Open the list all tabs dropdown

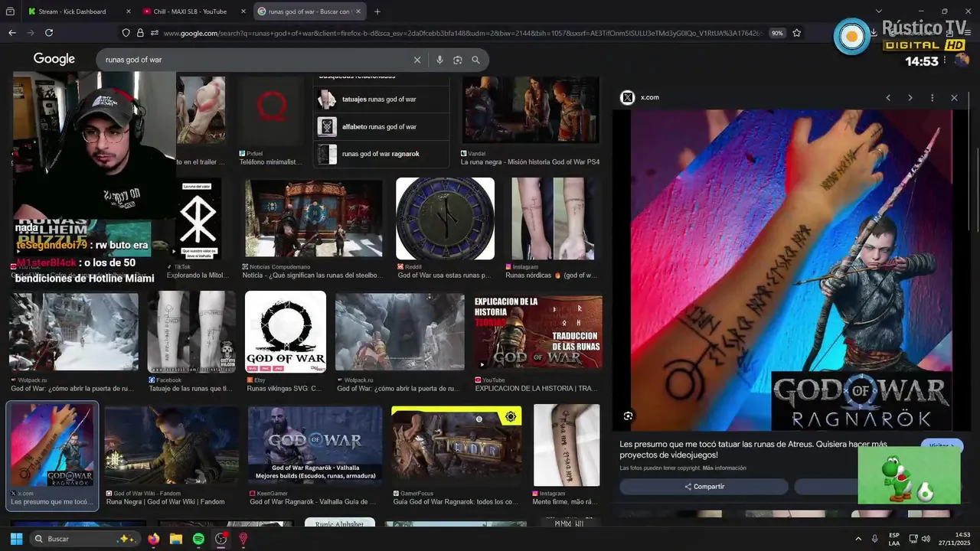(878, 11)
